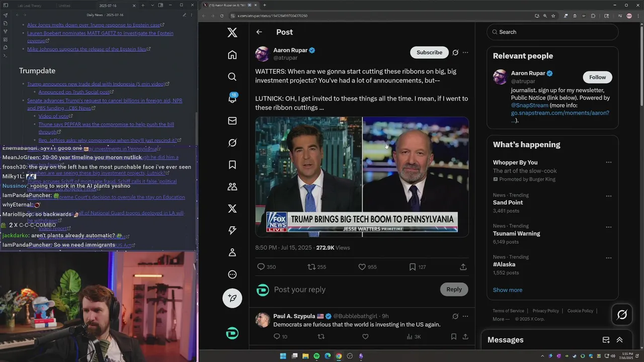The height and width of the screenshot is (362, 644).
Task: Submit with the Reply button
Action: tap(454, 289)
